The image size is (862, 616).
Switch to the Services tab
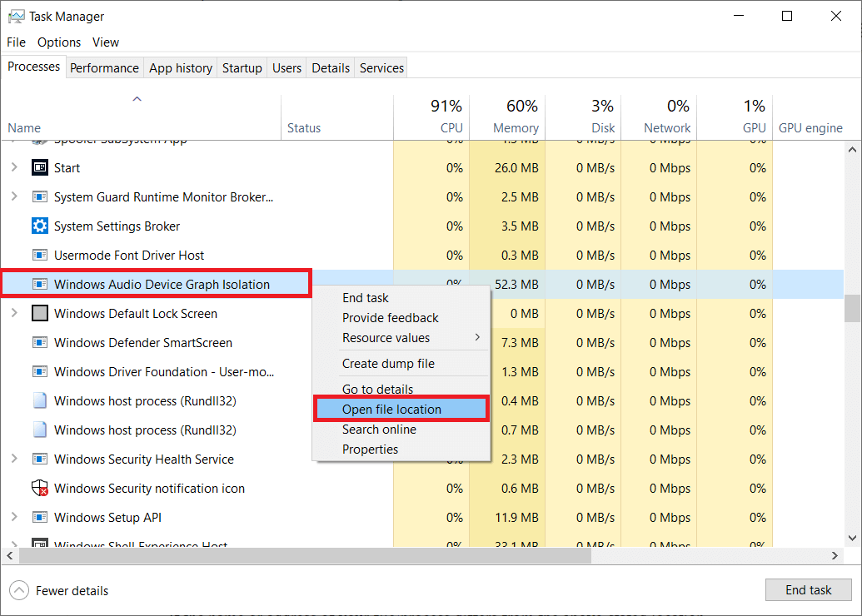(381, 67)
